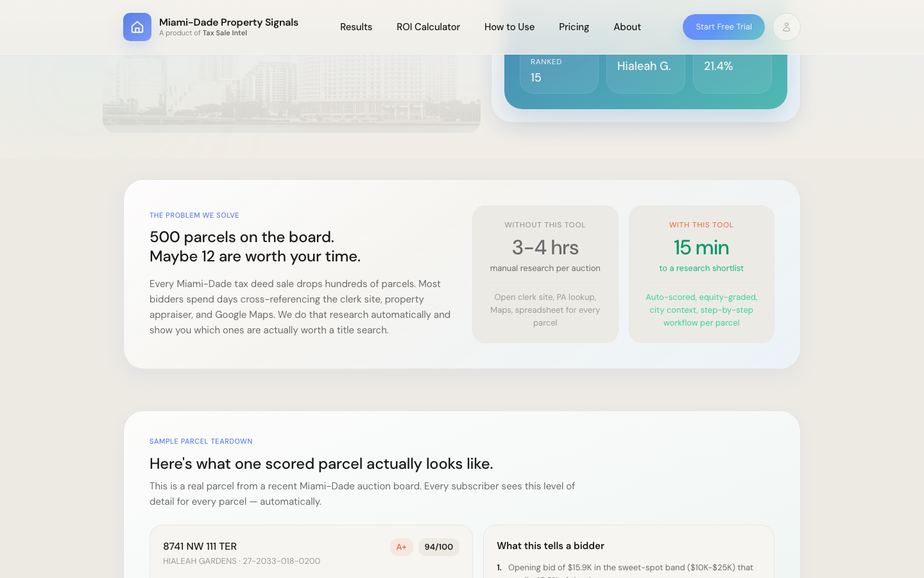Image resolution: width=924 pixels, height=578 pixels.
Task: Select the 21.4% stat card
Action: pos(732,72)
